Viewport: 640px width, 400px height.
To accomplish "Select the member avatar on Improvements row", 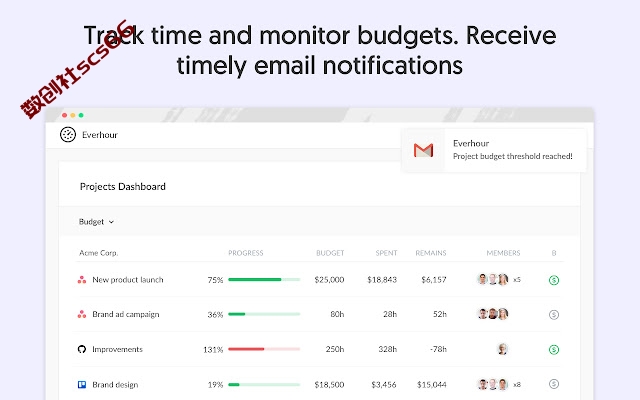I will pyautogui.click(x=503, y=349).
